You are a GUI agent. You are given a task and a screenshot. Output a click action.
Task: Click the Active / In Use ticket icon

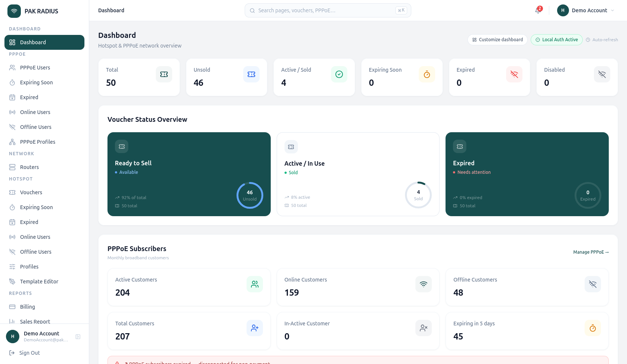(x=291, y=147)
